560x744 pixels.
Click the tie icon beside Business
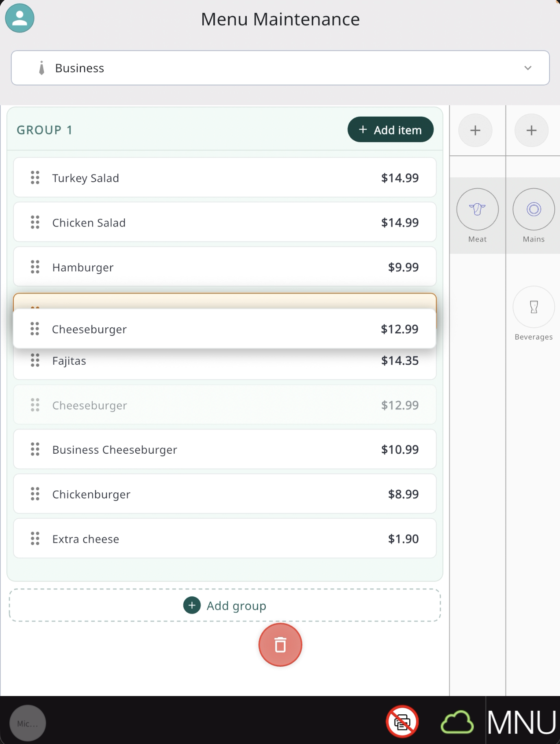click(x=41, y=68)
